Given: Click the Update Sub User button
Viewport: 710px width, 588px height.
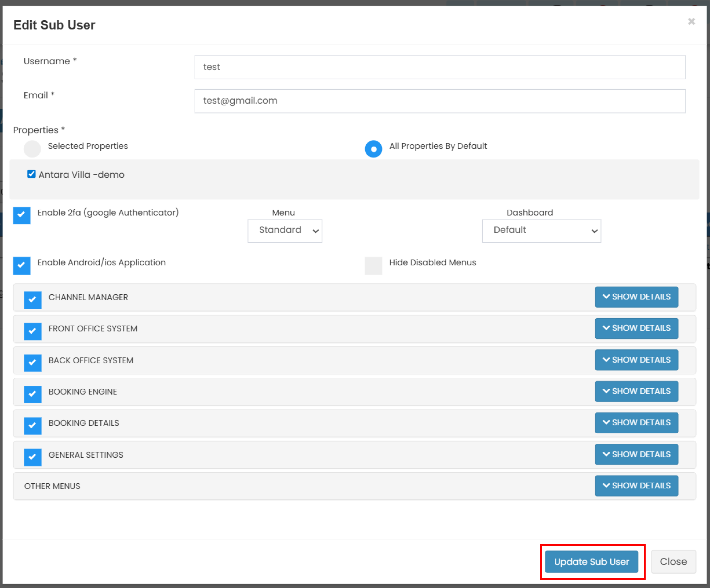Looking at the screenshot, I should click(x=591, y=562).
